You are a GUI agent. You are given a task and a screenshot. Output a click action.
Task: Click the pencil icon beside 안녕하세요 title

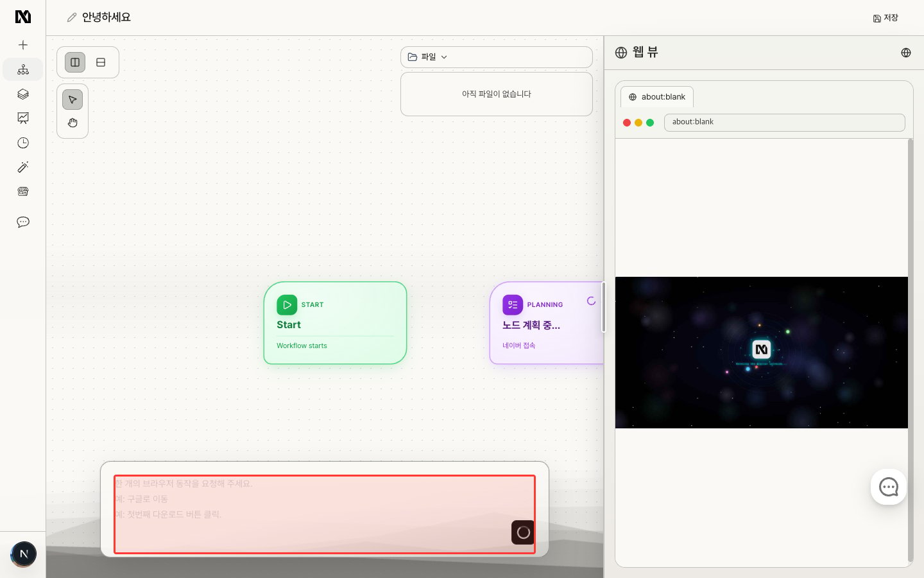click(x=72, y=17)
